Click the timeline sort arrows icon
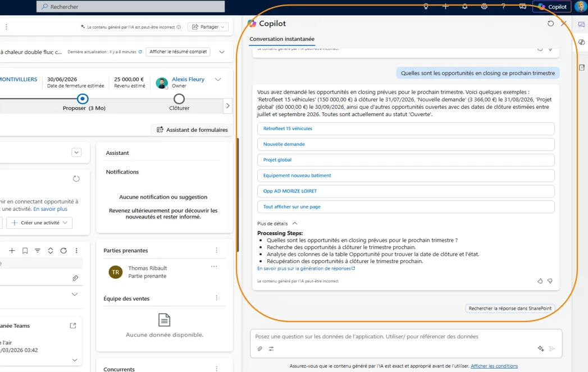588x372 pixels. point(51,251)
